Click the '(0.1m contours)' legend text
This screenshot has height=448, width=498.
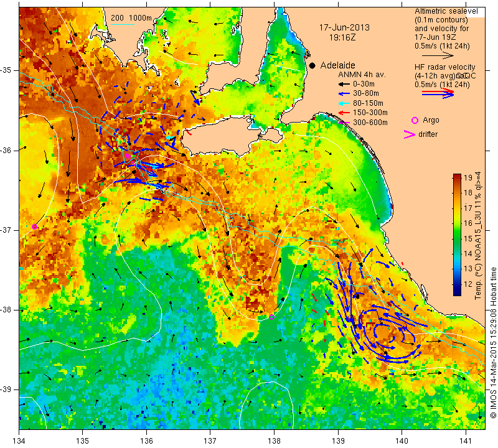441,20
